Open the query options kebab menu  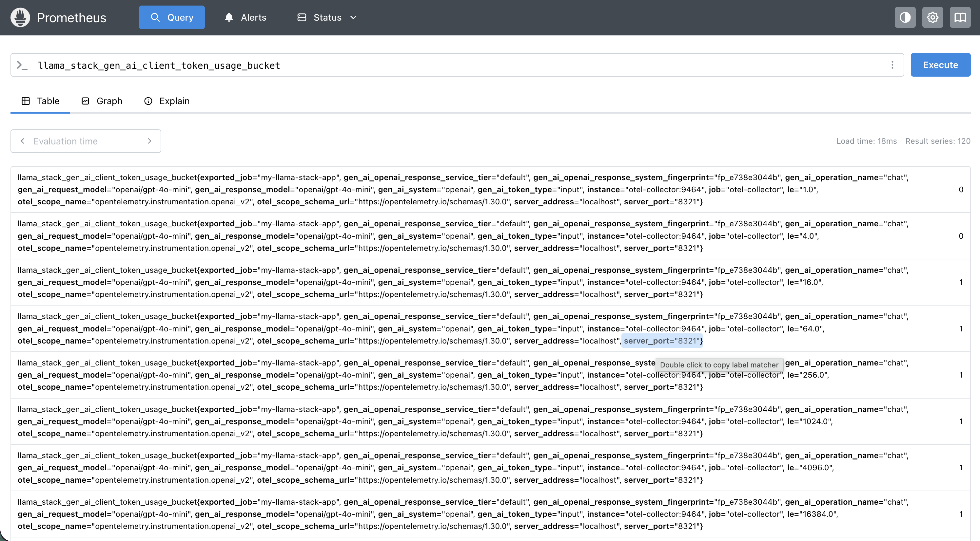coord(893,65)
